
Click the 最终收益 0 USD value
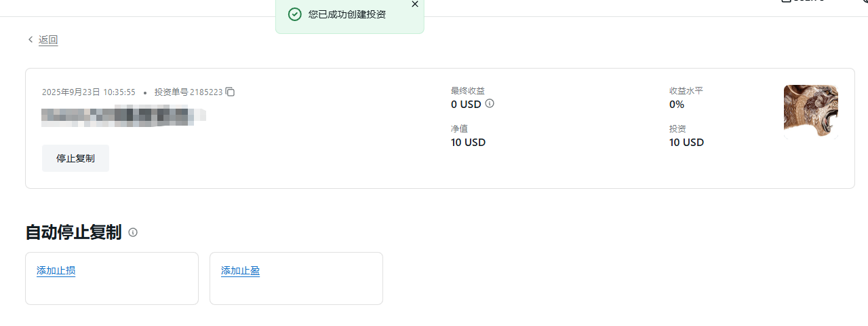point(465,105)
